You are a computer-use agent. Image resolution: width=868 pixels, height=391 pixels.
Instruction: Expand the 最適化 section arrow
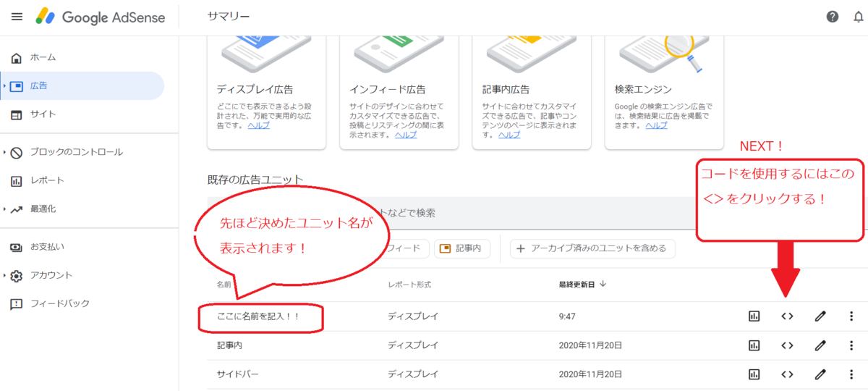point(4,209)
